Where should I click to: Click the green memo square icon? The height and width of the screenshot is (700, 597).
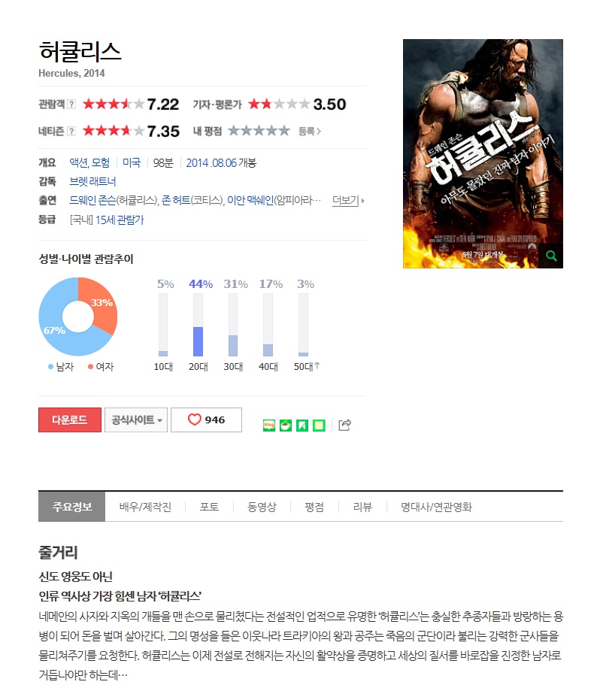pos(320,426)
